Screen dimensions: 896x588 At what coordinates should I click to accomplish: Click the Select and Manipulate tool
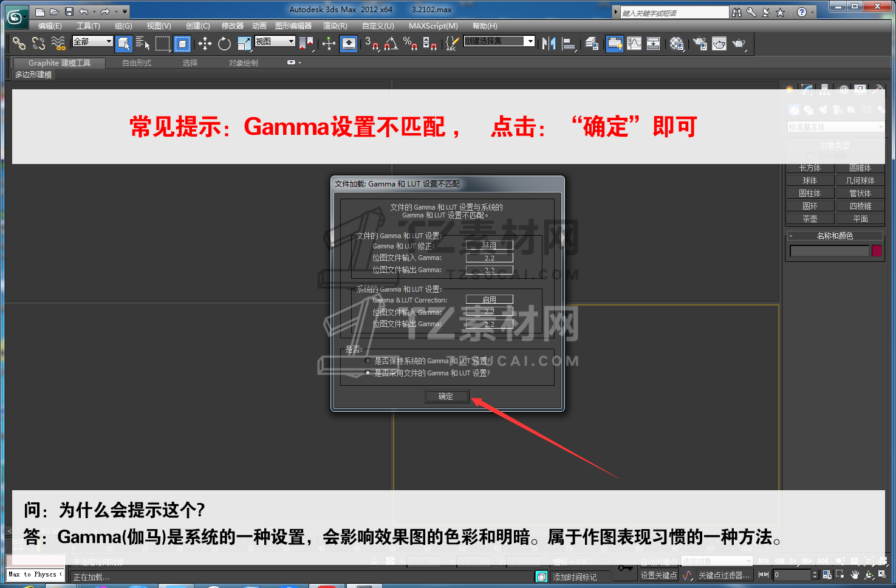[329, 43]
